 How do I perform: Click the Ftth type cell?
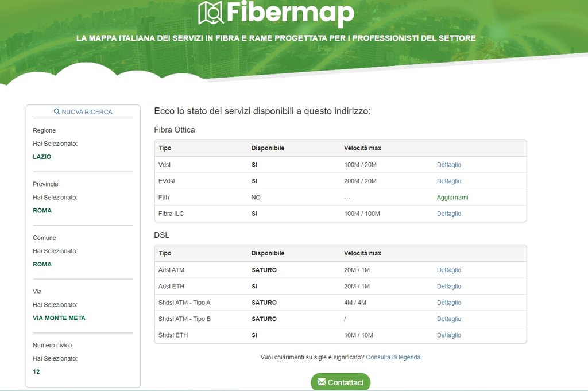(164, 197)
